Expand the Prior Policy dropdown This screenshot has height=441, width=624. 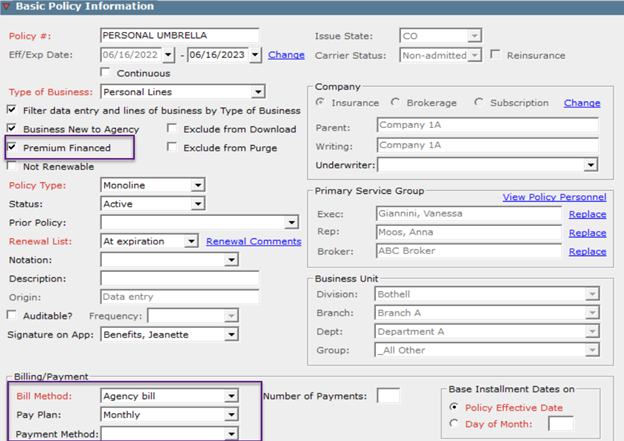pyautogui.click(x=292, y=222)
